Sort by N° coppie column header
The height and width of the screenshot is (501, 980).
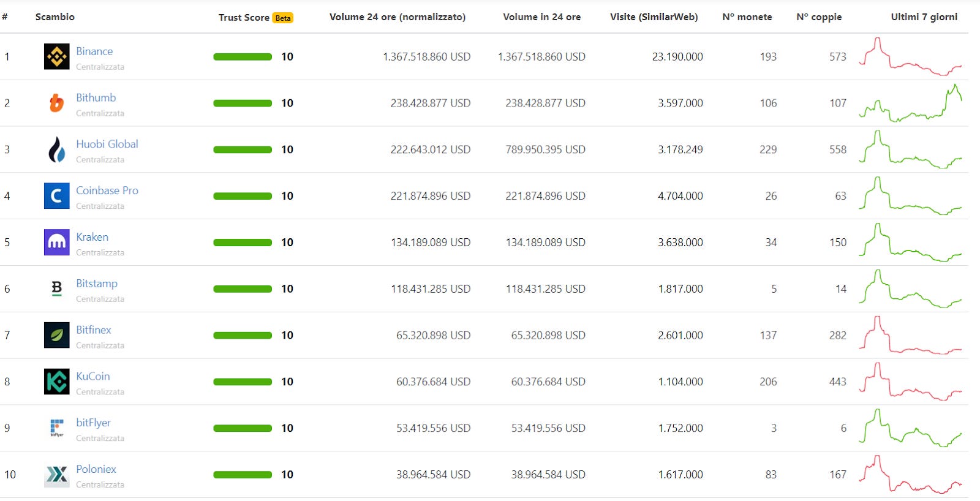(819, 17)
